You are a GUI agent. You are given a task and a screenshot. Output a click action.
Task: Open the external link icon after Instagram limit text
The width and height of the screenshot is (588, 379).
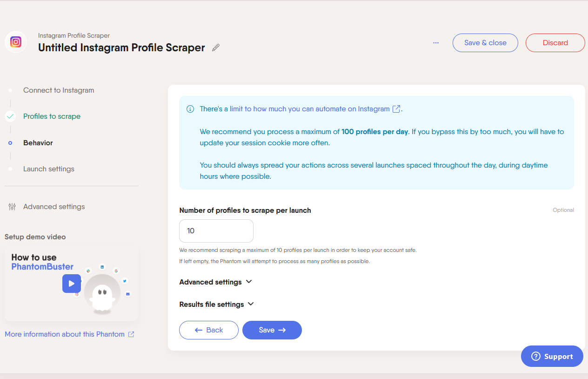396,109
